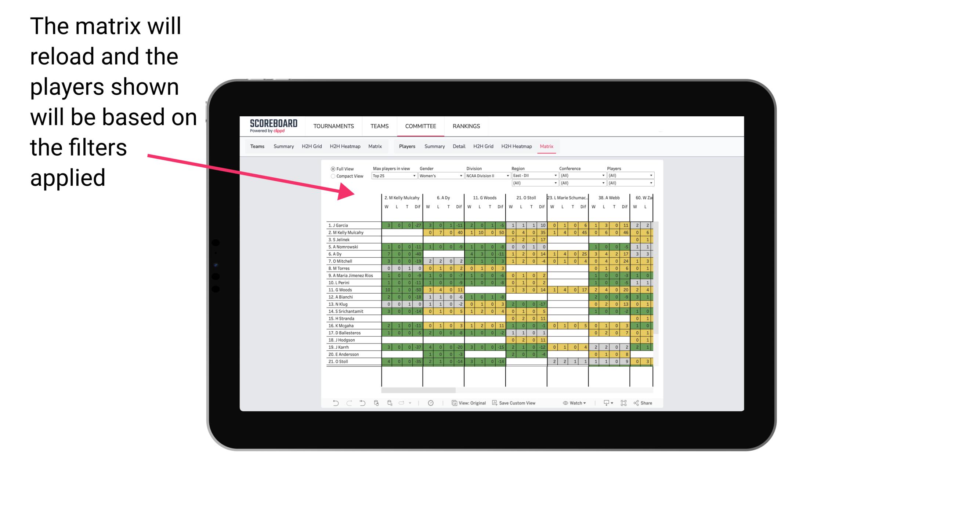Click the Save Custom View icon
Viewport: 980px width, 527px height.
[x=495, y=402]
